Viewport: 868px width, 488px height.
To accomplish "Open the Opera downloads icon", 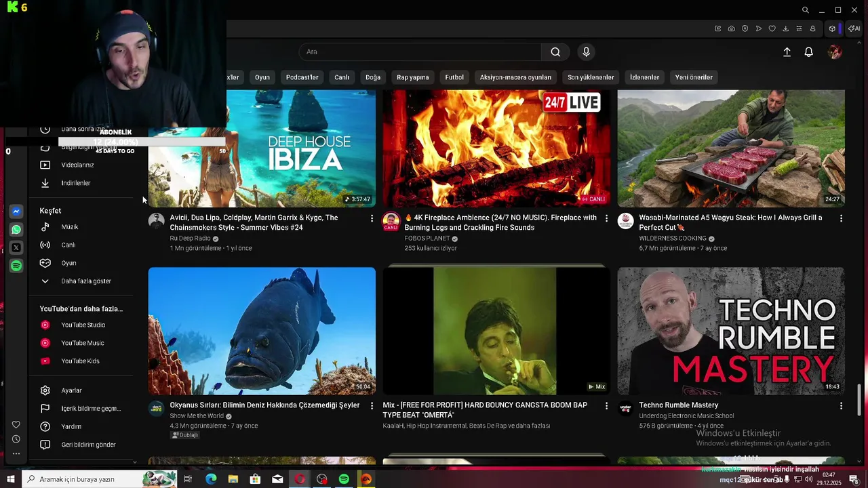I will [x=785, y=28].
